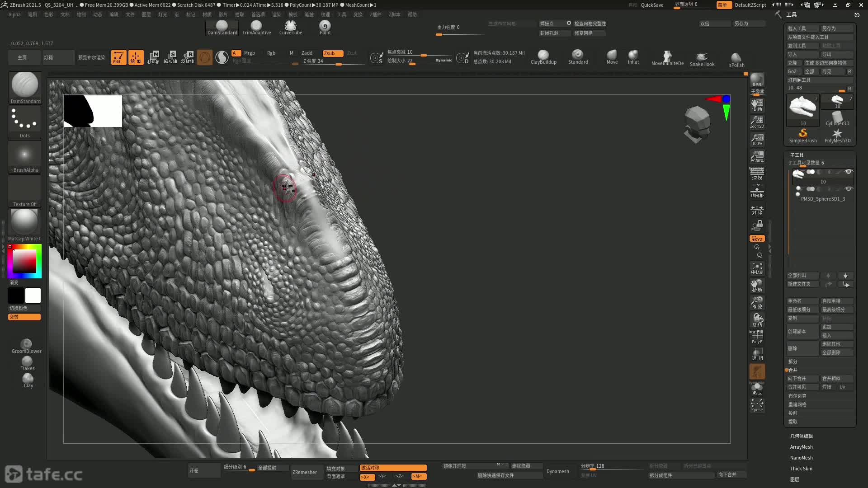
Task: Choose the Paint brush icon
Action: tap(325, 28)
